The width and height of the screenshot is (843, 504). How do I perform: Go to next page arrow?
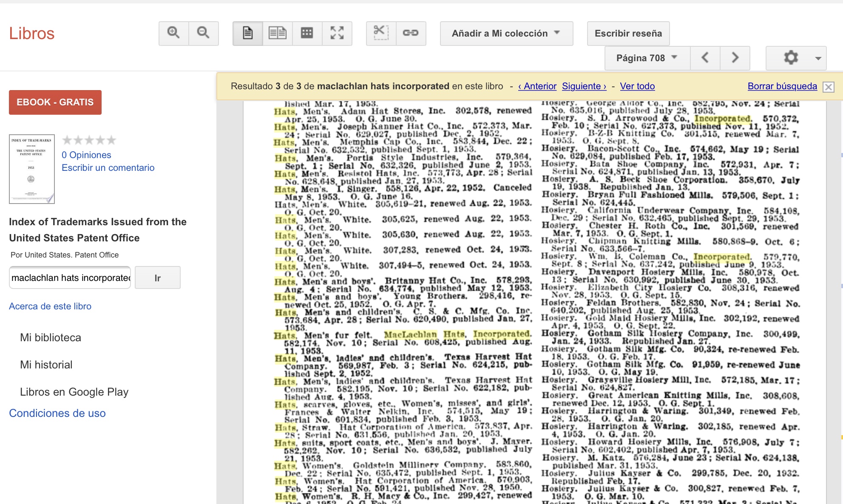[735, 58]
